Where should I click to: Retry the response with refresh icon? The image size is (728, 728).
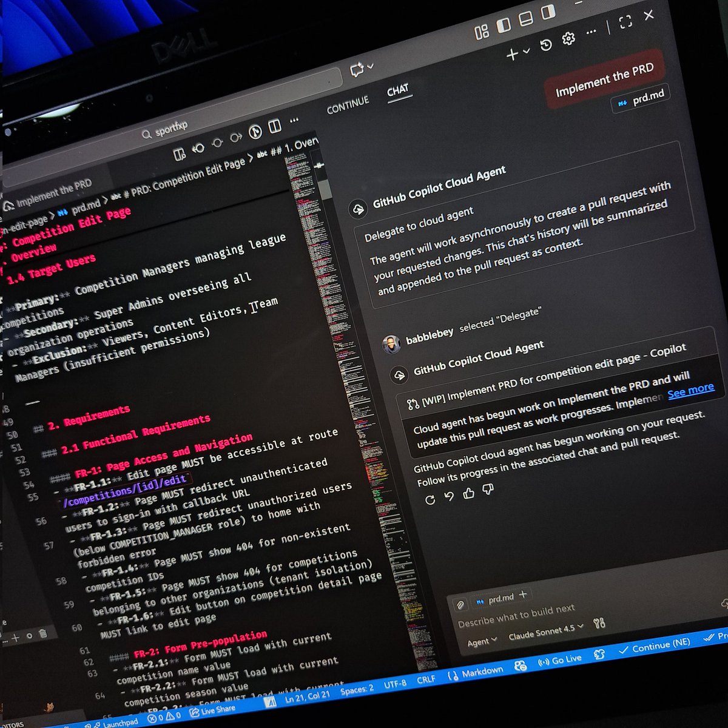click(430, 500)
